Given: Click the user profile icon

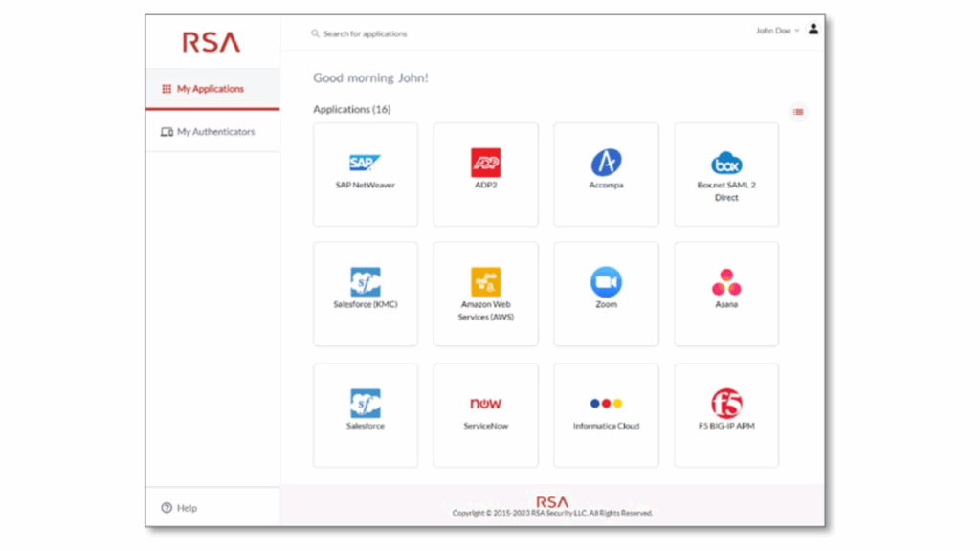Looking at the screenshot, I should point(813,30).
